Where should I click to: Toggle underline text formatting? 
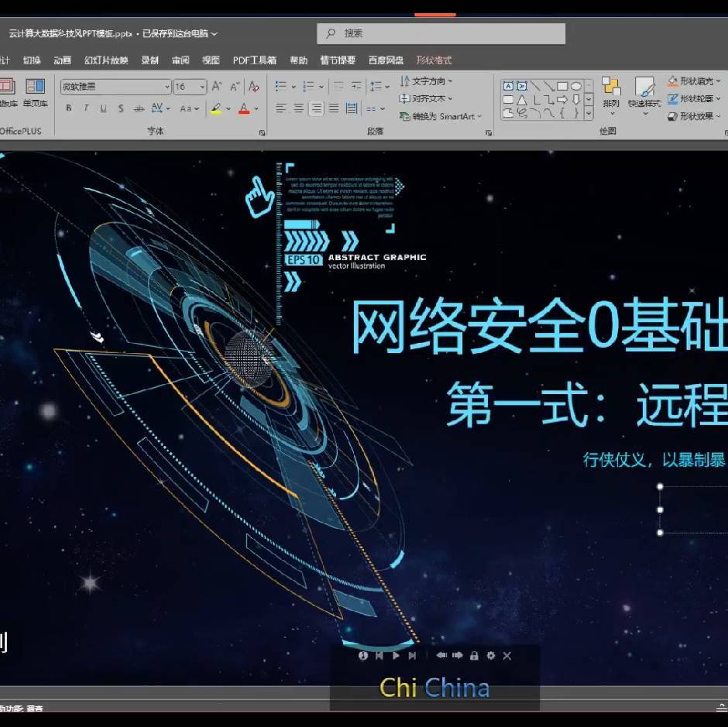click(103, 108)
